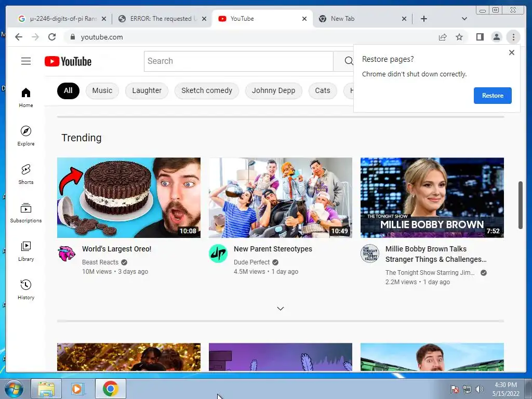Click the YouTube search magnifier button
Screen dimensions: 532x399
(x=349, y=61)
